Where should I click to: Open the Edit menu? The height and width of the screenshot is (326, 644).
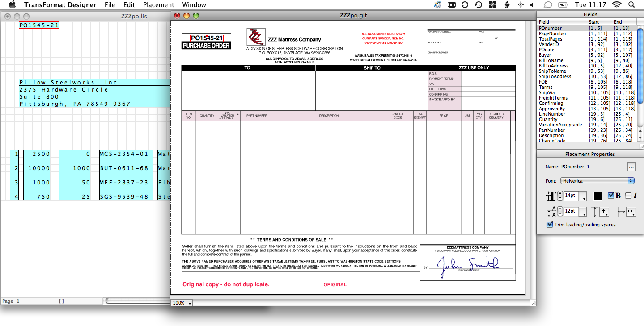pyautogui.click(x=129, y=5)
